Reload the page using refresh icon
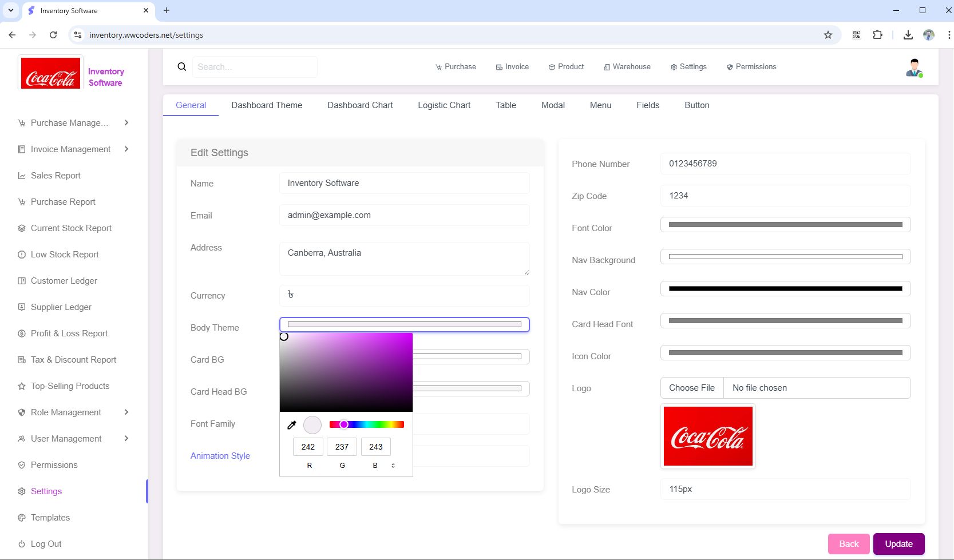 pyautogui.click(x=53, y=35)
